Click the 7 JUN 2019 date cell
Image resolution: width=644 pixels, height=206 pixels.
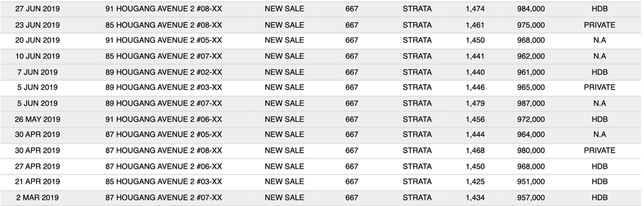click(x=37, y=72)
